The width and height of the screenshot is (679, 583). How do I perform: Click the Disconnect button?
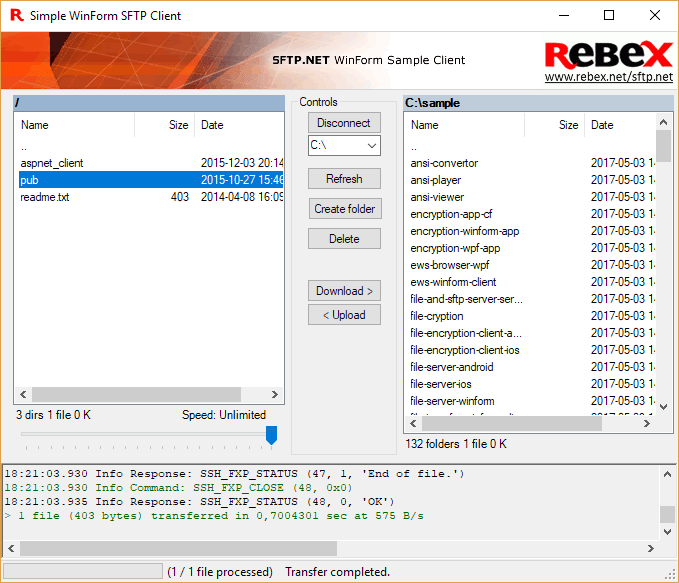pos(344,123)
